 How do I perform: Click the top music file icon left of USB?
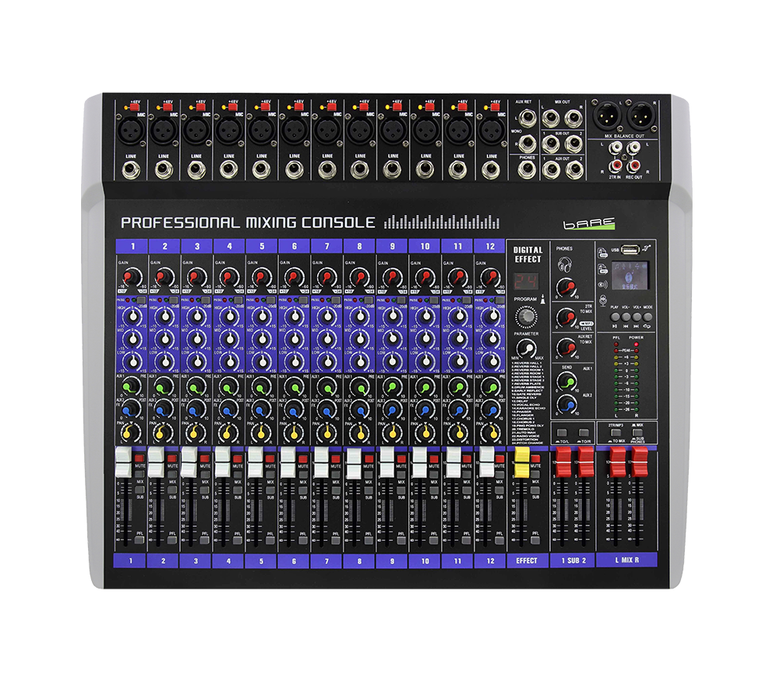[603, 253]
